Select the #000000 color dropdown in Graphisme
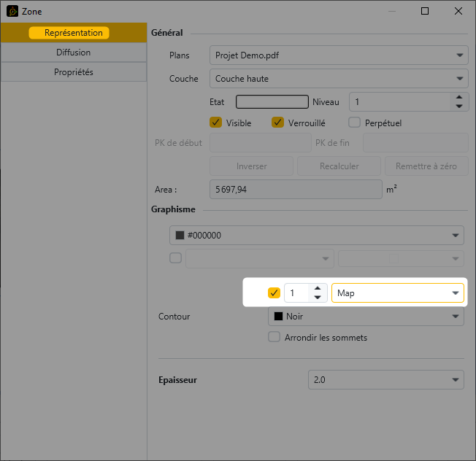The width and height of the screenshot is (476, 461). pyautogui.click(x=316, y=236)
